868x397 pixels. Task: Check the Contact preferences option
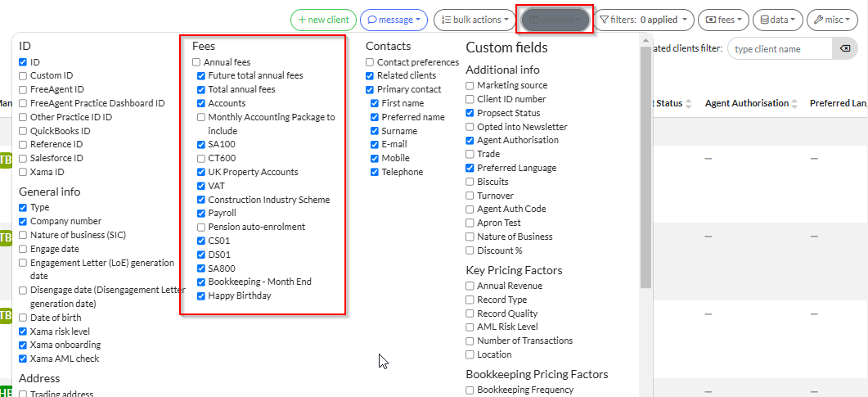[370, 62]
